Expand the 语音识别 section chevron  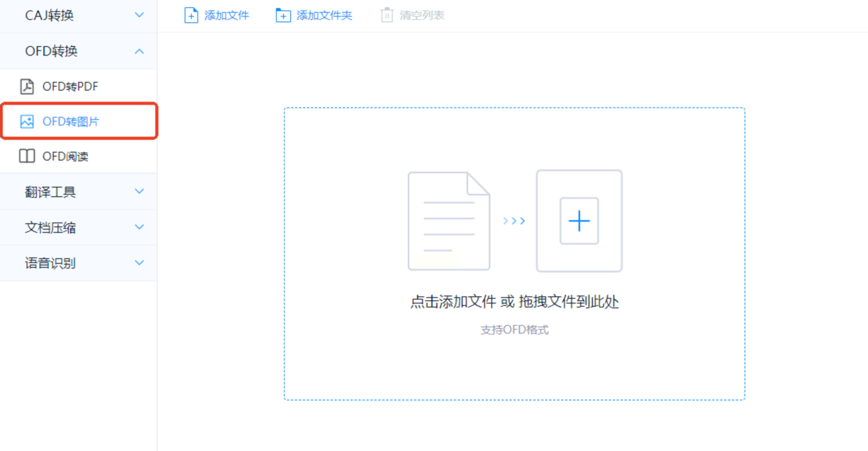coord(139,263)
